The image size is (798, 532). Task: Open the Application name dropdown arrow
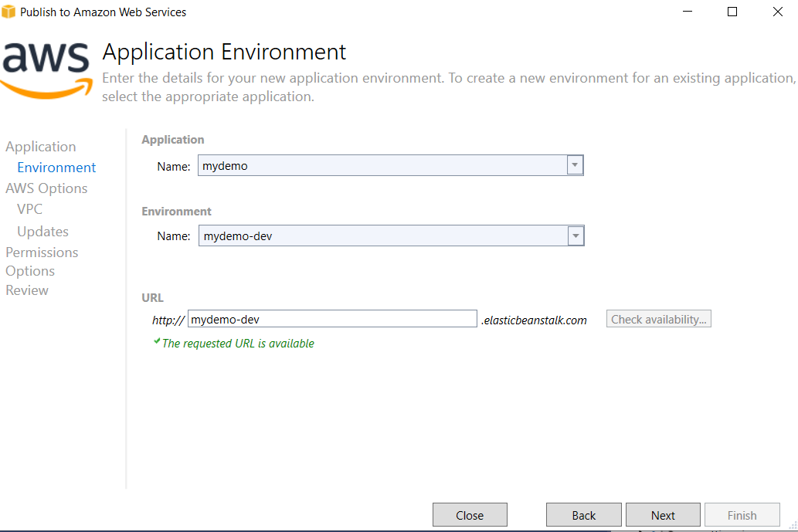tap(575, 165)
